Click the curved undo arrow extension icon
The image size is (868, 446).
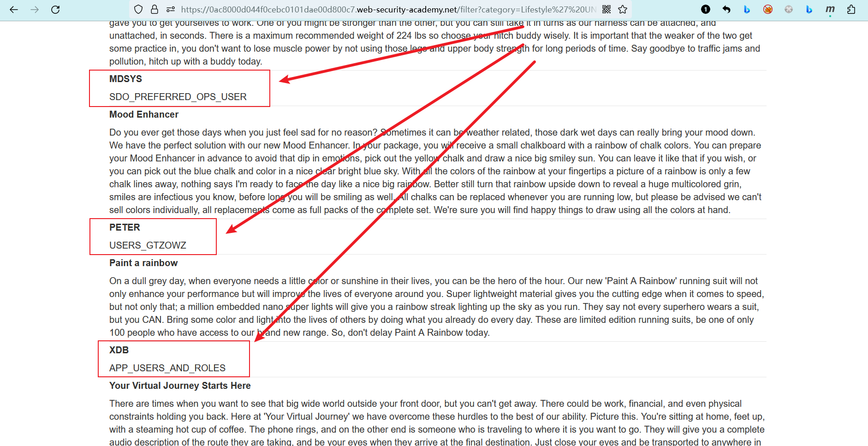click(726, 9)
